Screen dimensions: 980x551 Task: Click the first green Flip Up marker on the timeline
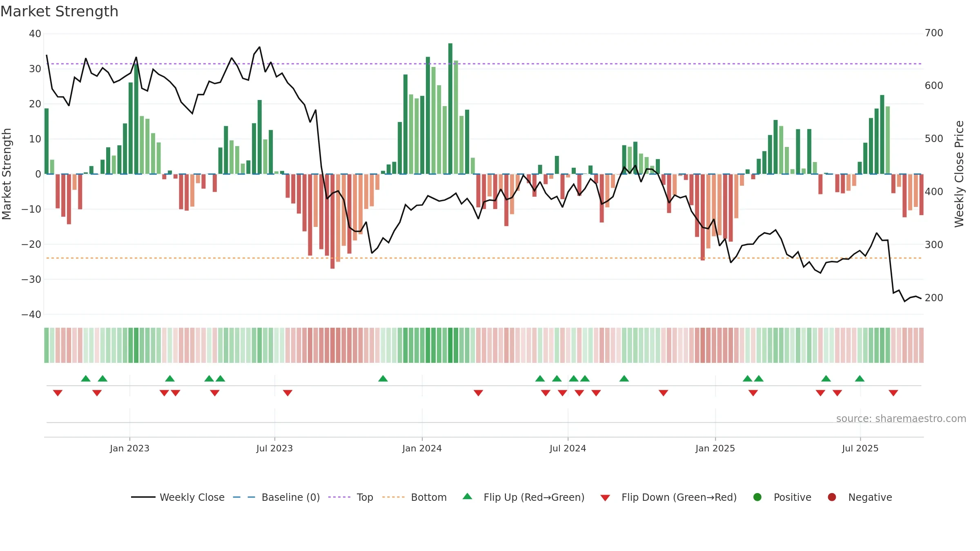pyautogui.click(x=86, y=378)
